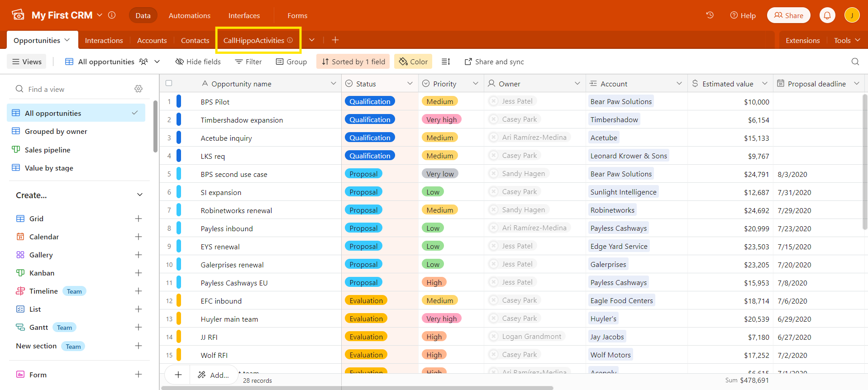Open view settings gear icon
868x390 pixels.
coord(138,89)
